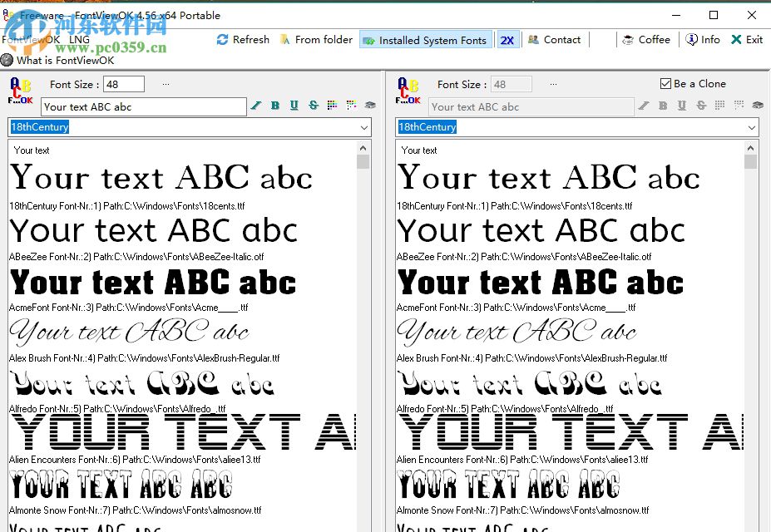Screen dimensions: 771x532
Task: Toggle Installed System Fonts button
Action: [x=425, y=40]
